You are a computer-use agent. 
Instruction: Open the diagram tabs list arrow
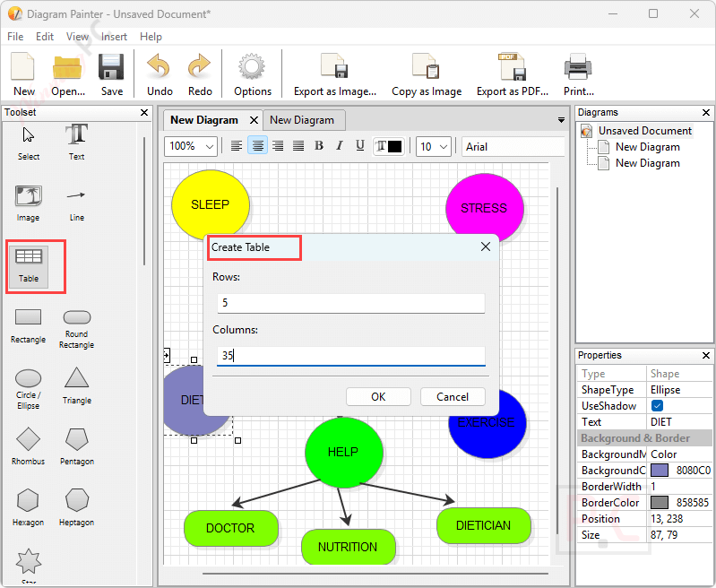(561, 120)
